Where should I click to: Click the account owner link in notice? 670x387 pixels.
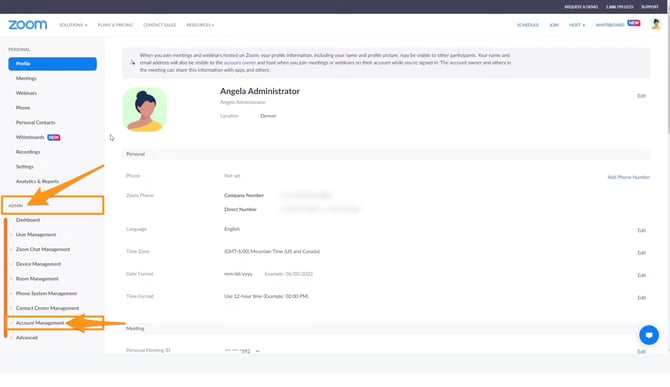click(240, 63)
